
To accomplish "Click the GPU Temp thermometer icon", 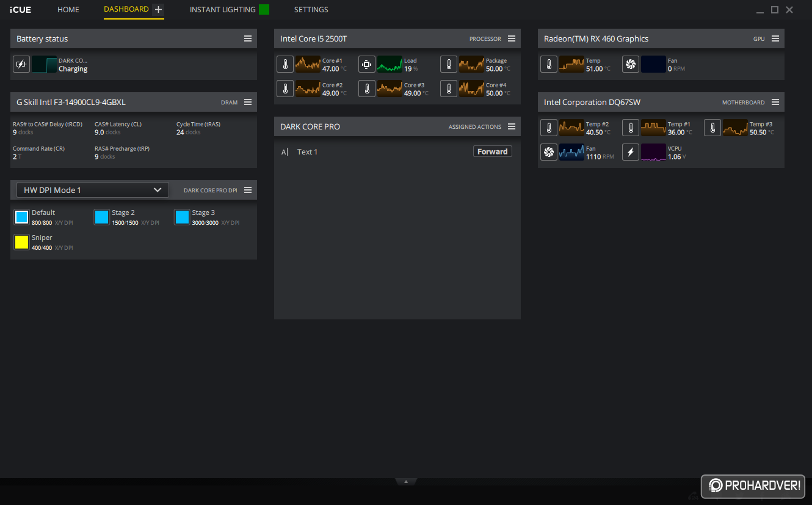I will click(x=549, y=64).
